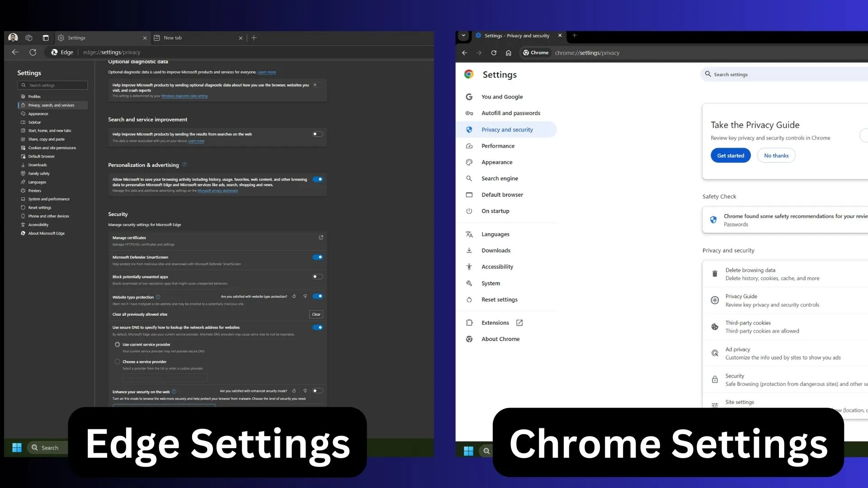Click the Chrome Privacy and security shield icon
The height and width of the screenshot is (488, 868).
click(x=470, y=129)
